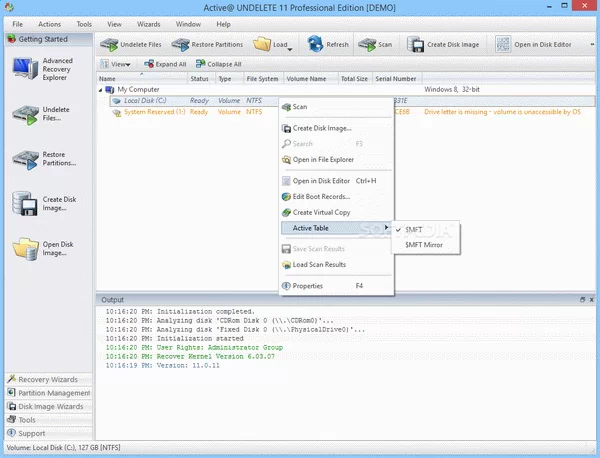The image size is (600, 458).
Task: Sort list by Total Size column header
Action: [355, 78]
